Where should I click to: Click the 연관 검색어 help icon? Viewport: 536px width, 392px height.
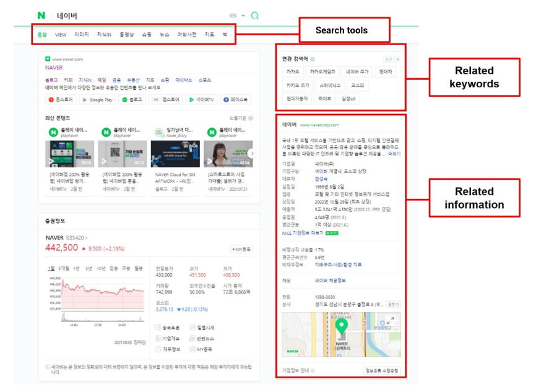point(313,59)
